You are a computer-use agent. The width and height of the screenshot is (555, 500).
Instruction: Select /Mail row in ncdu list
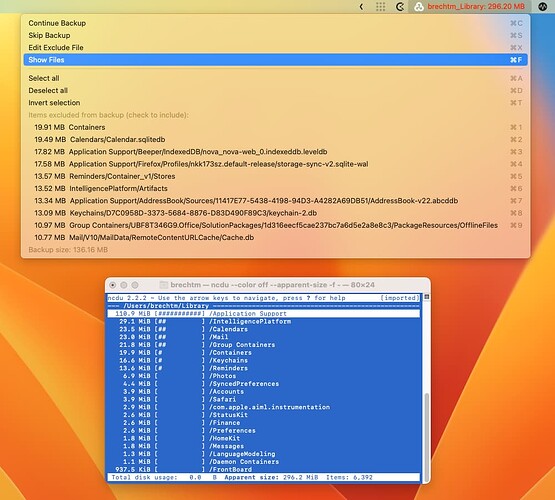(x=264, y=337)
